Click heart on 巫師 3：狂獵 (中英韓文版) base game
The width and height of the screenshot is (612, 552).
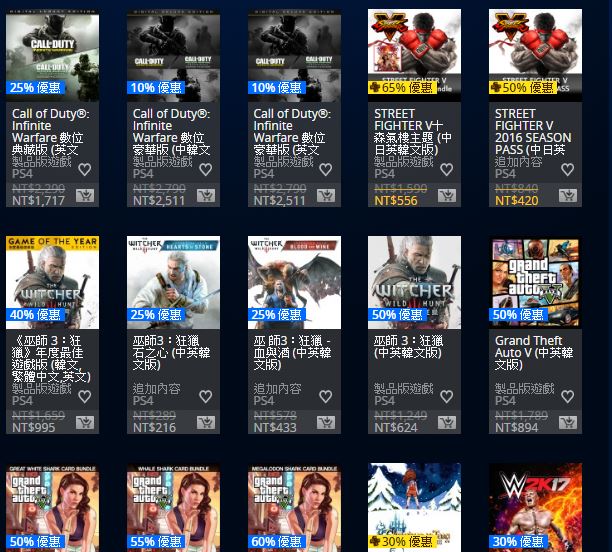pyautogui.click(x=447, y=397)
